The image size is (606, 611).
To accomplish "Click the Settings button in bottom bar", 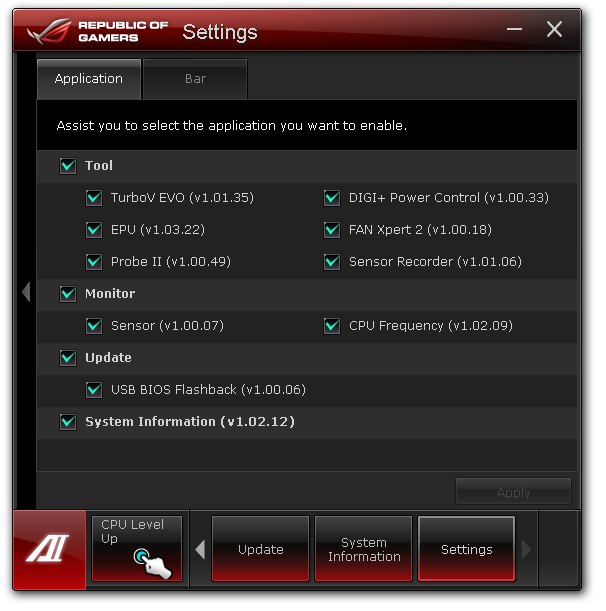I will (x=466, y=549).
